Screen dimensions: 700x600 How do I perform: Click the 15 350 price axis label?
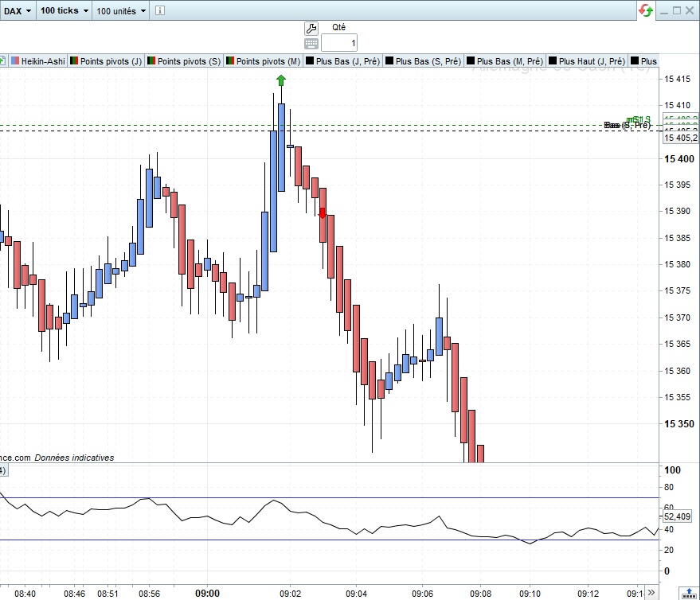[679, 424]
